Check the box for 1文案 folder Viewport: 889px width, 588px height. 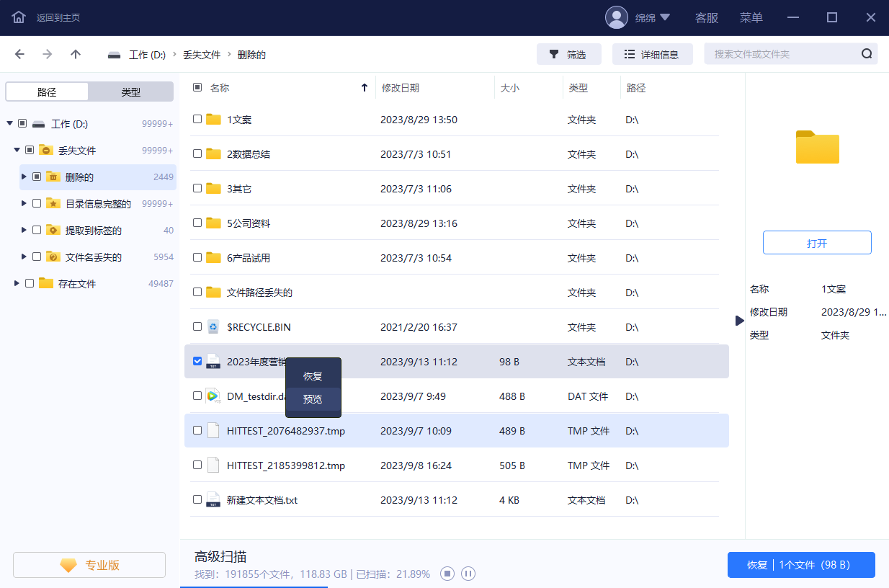pos(197,120)
